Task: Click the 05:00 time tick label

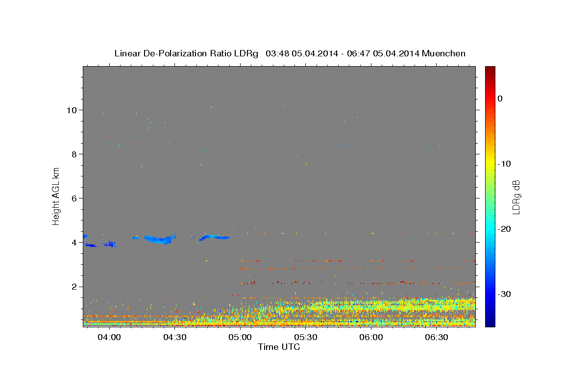Action: 241,338
